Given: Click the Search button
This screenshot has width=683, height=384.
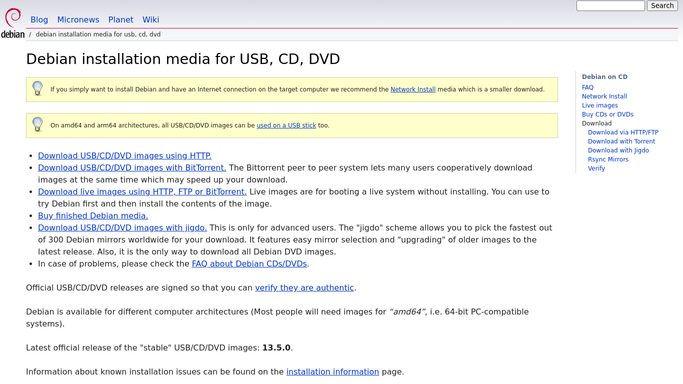Looking at the screenshot, I should tap(662, 6).
